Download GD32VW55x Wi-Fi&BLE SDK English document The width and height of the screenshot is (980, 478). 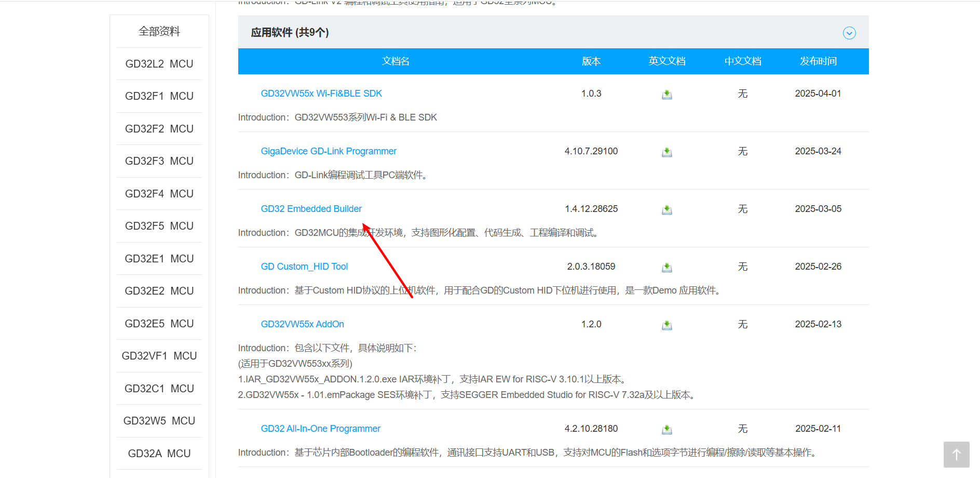point(667,95)
